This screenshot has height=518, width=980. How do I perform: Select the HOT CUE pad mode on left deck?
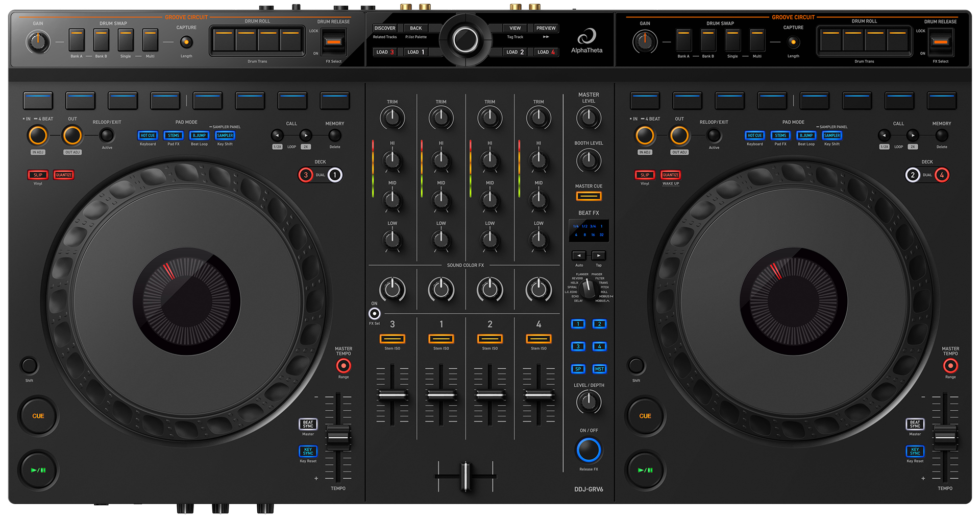(148, 135)
